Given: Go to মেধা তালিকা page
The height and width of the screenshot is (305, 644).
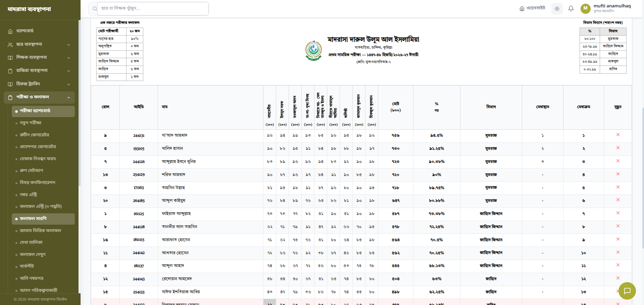Looking at the screenshot, I should (43, 243).
